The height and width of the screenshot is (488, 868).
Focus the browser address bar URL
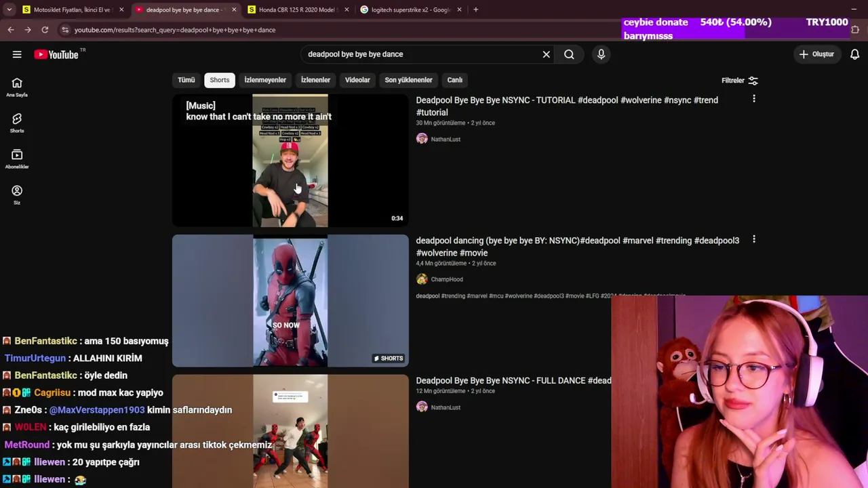point(175,30)
